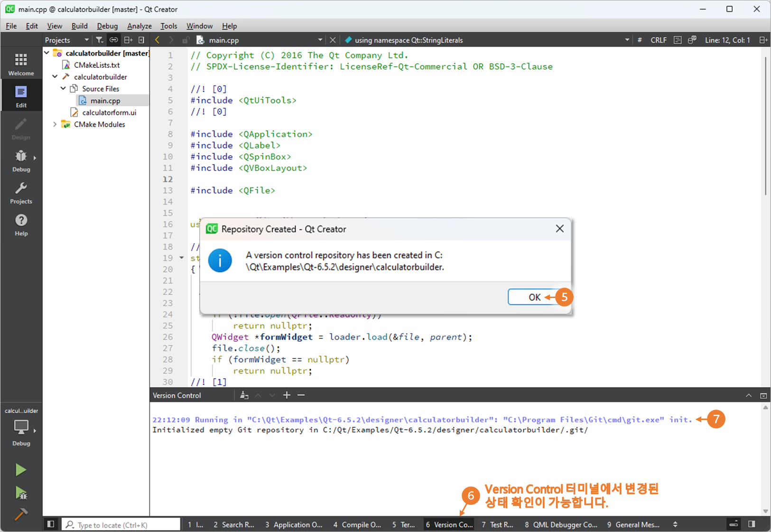This screenshot has width=771, height=532.
Task: Toggle the progress details button
Action: pyautogui.click(x=734, y=524)
